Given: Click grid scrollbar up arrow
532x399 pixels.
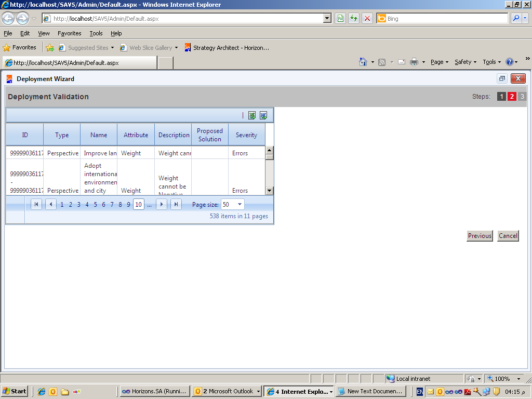Looking at the screenshot, I should click(x=270, y=150).
